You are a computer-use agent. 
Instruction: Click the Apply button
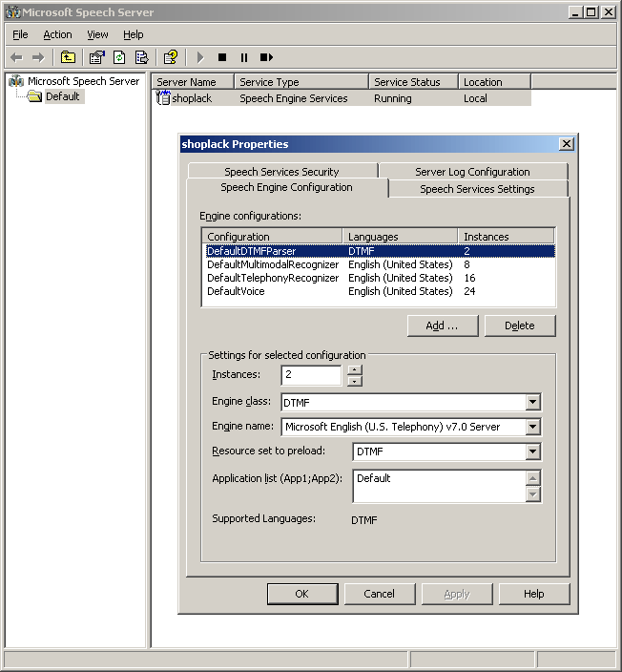457,594
